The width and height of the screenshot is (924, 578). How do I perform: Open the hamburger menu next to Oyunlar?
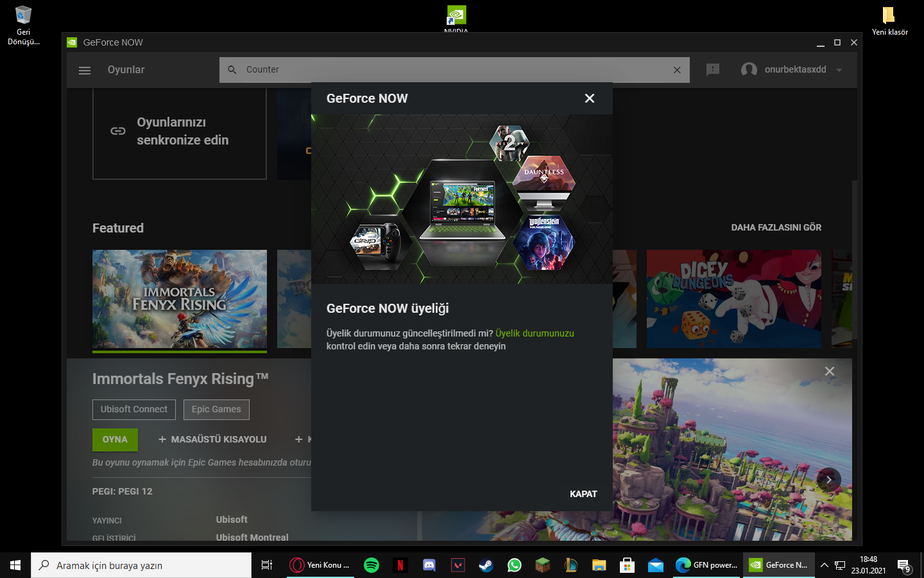(85, 70)
